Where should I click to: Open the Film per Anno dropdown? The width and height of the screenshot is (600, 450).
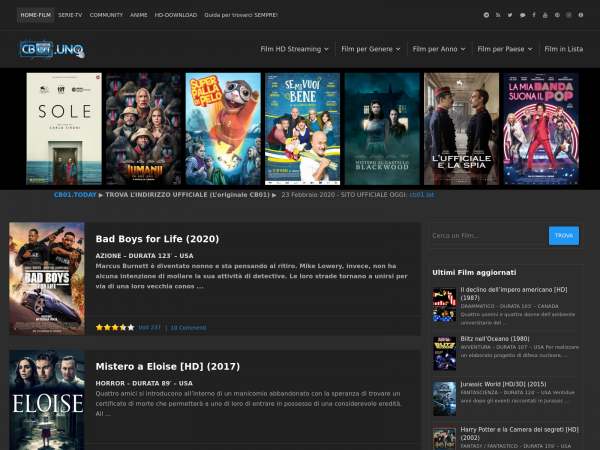tap(438, 49)
